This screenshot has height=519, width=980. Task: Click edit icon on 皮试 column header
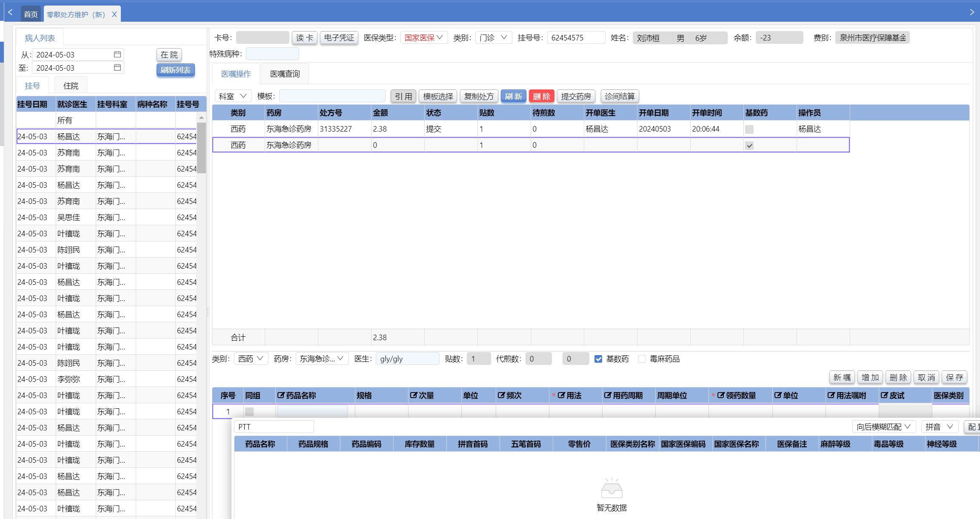pos(884,396)
